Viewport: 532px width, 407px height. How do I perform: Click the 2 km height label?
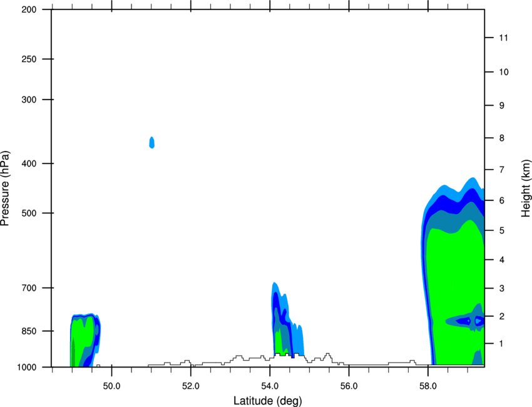(x=502, y=316)
